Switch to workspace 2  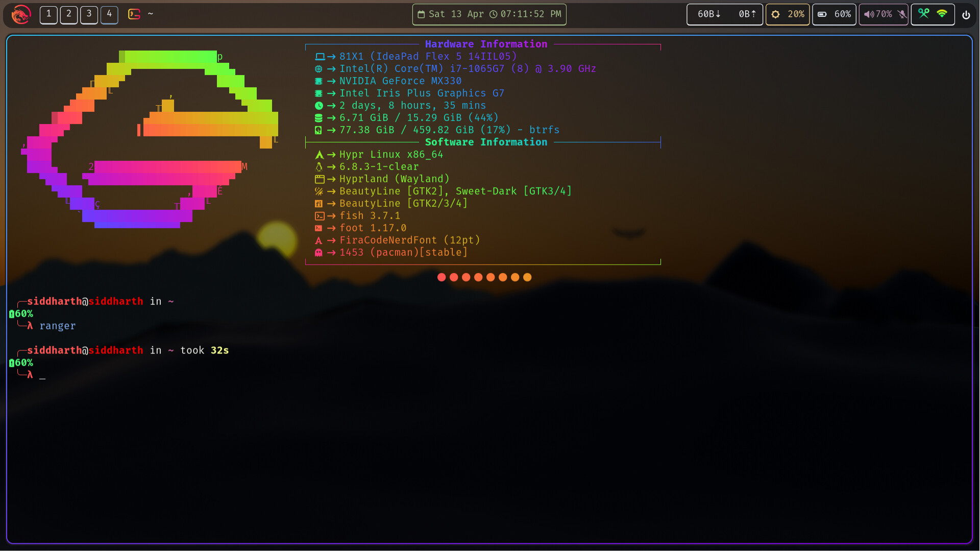[69, 14]
